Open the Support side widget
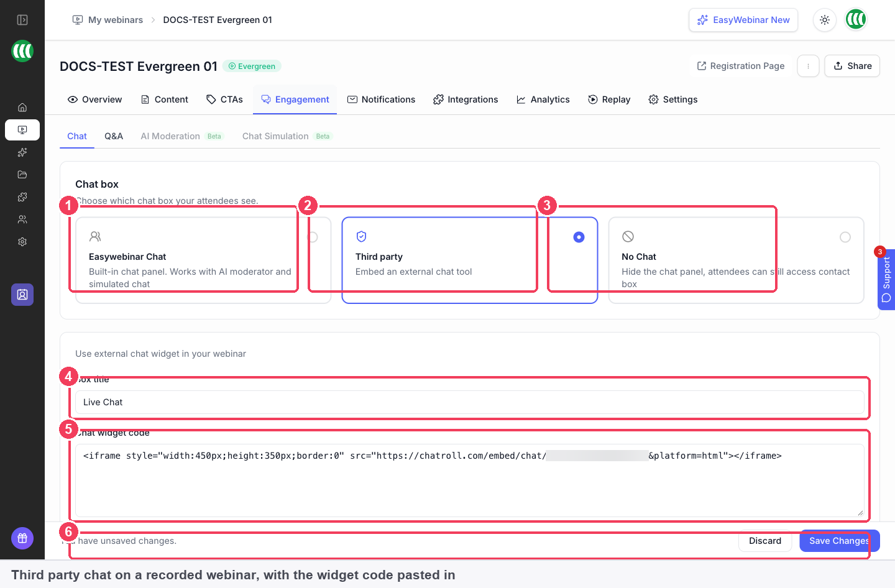Viewport: 895px width, 588px height. [886, 279]
